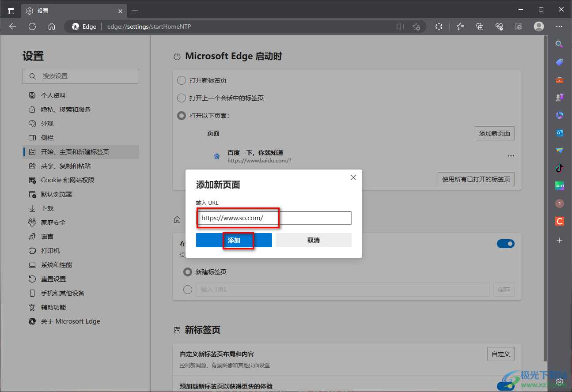
Task: Open a new tab with plus icon
Action: pyautogui.click(x=135, y=11)
